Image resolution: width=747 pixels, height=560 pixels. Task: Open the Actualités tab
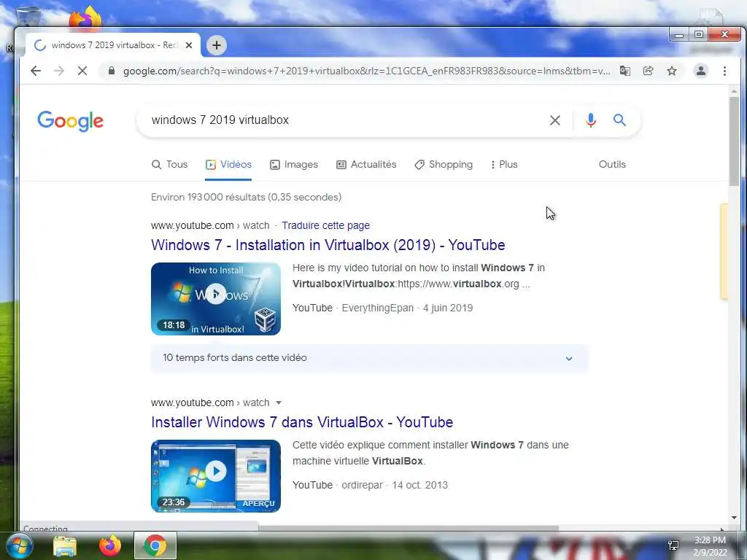(366, 165)
